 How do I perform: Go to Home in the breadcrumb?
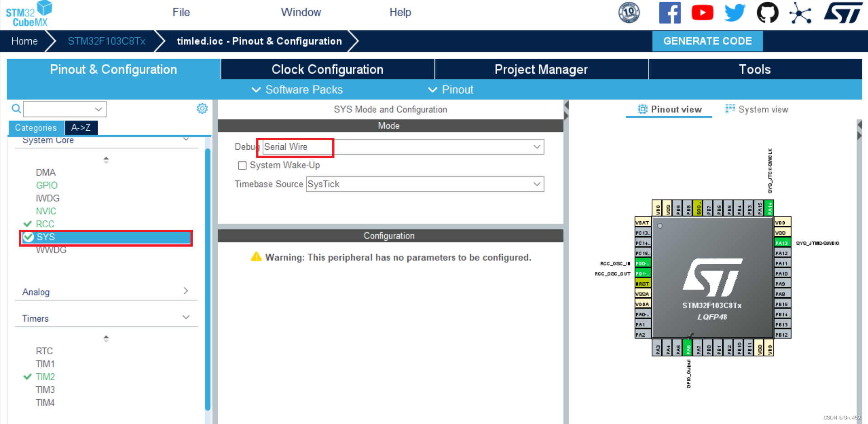coord(24,41)
